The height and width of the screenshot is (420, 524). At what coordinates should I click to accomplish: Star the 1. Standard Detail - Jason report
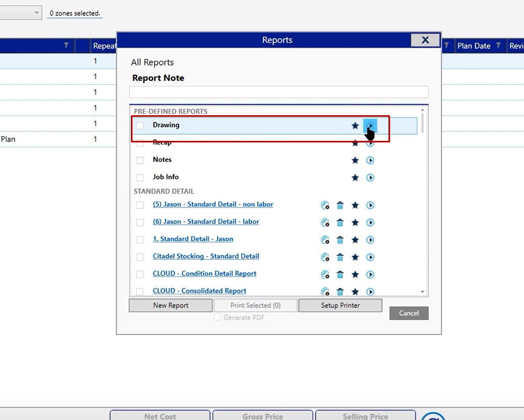click(355, 240)
